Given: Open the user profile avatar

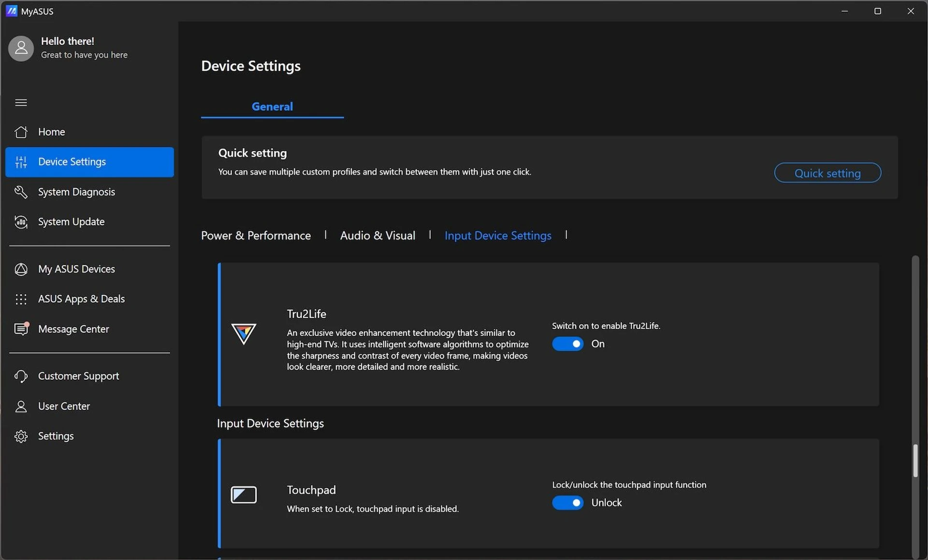Looking at the screenshot, I should (21, 48).
